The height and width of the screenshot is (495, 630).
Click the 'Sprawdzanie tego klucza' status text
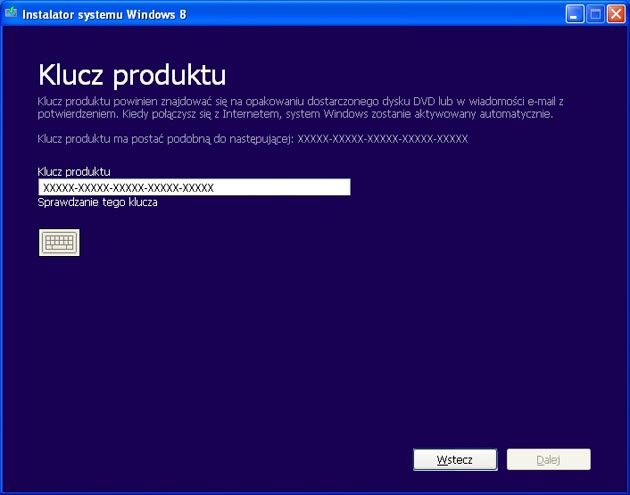(x=97, y=202)
